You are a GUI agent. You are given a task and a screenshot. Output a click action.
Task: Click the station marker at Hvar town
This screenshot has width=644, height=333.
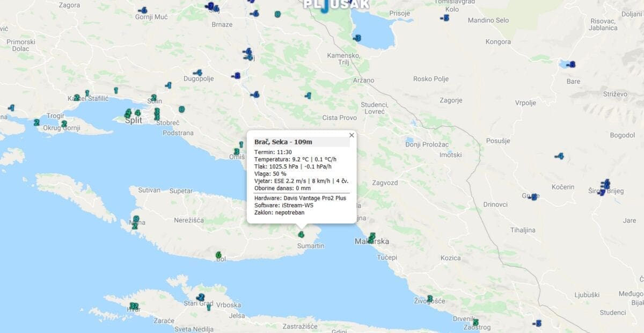click(134, 306)
